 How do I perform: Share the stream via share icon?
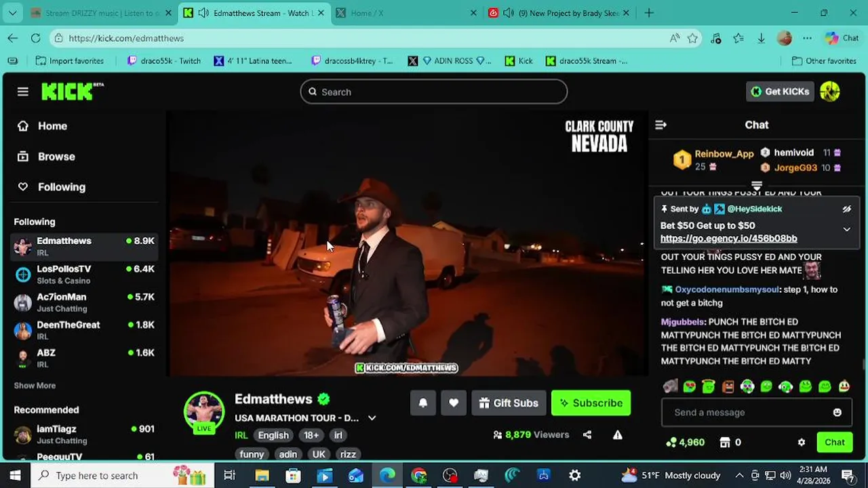click(x=587, y=435)
